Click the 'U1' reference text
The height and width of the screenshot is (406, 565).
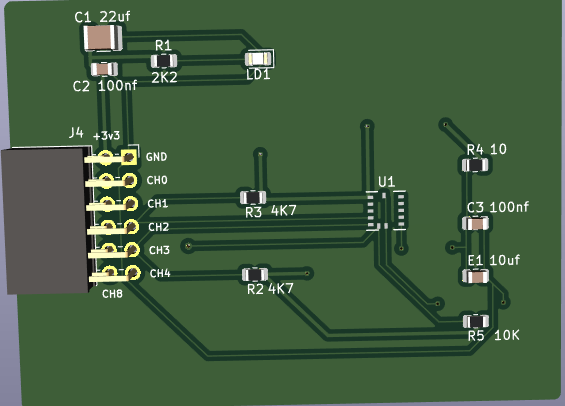coord(387,182)
